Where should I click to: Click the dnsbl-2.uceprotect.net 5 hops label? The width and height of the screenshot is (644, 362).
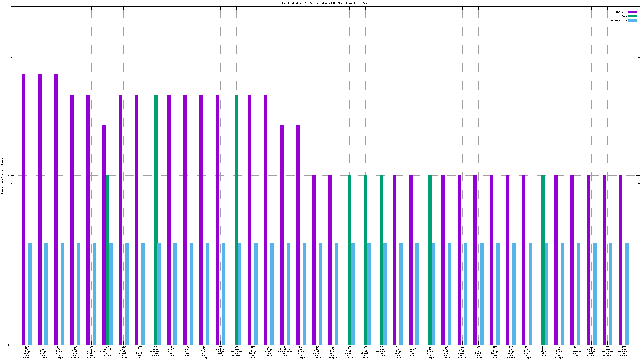107,351
